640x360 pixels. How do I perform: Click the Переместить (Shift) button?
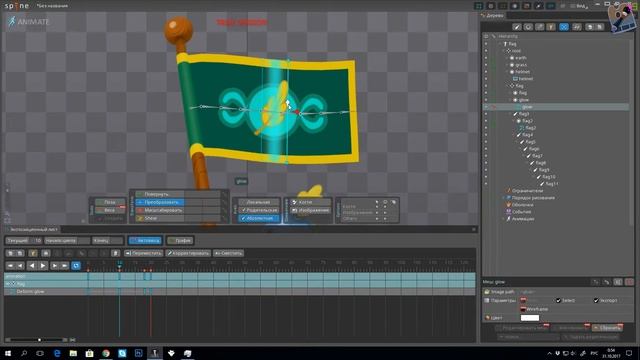(x=143, y=253)
